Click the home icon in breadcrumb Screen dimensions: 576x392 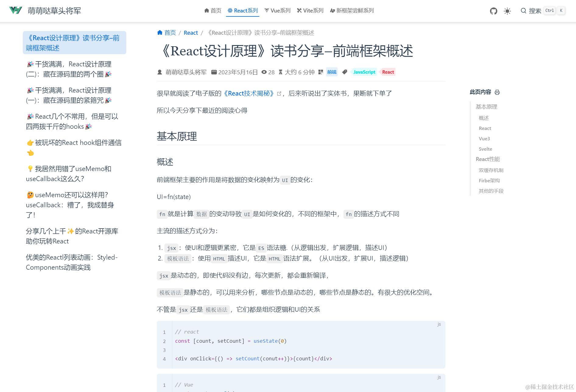160,33
